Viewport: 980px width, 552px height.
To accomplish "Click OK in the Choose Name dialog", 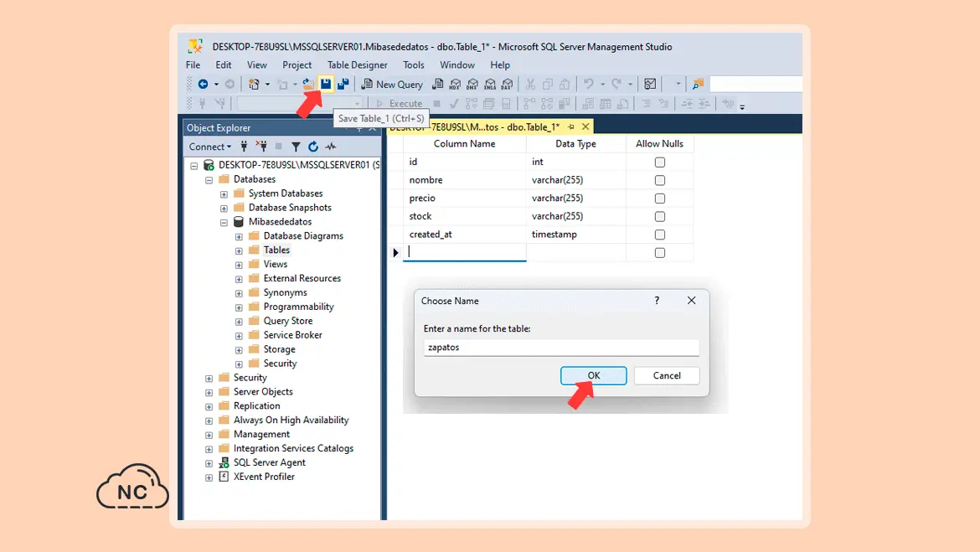I will click(594, 376).
